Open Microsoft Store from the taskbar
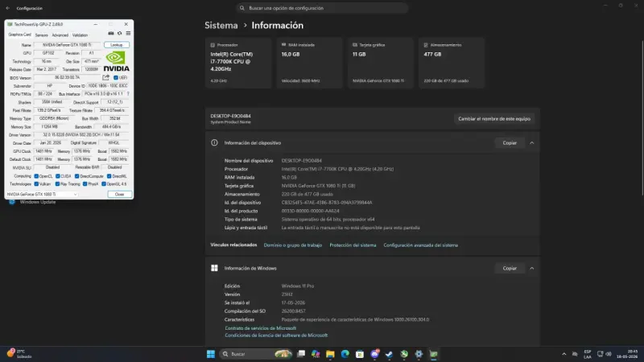This screenshot has height=362, width=644. point(360,354)
